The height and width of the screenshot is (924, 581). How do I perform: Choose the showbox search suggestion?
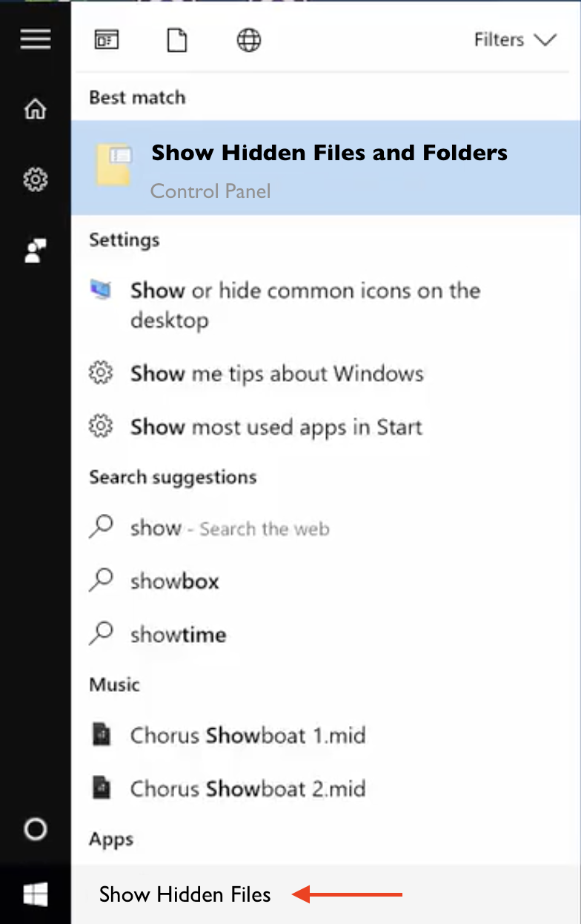click(325, 581)
